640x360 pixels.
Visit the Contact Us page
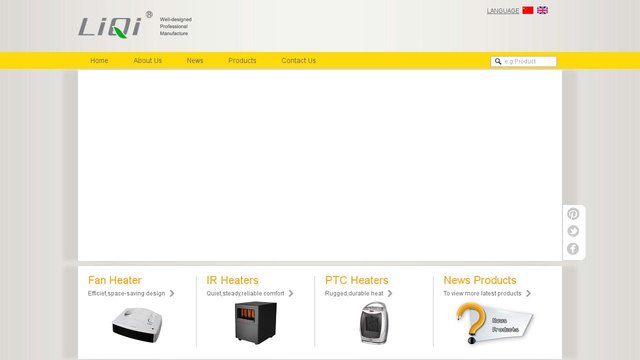pyautogui.click(x=298, y=60)
